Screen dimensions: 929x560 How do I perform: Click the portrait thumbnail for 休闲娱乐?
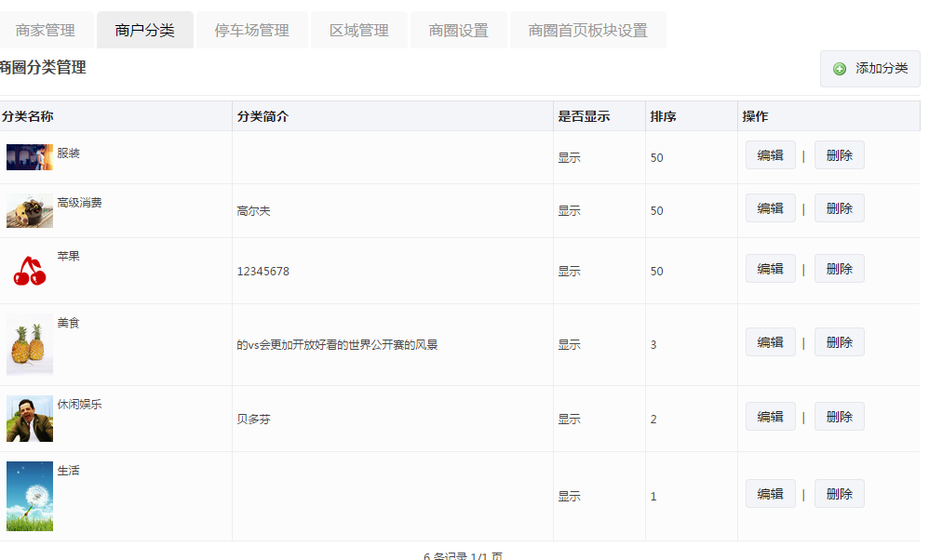point(29,419)
